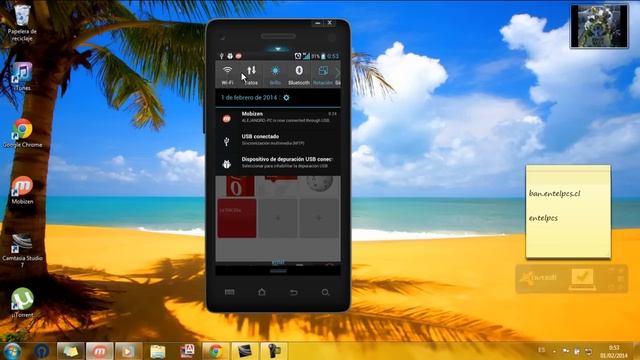Tap the alarm icon in phone status bar

pyautogui.click(x=298, y=56)
